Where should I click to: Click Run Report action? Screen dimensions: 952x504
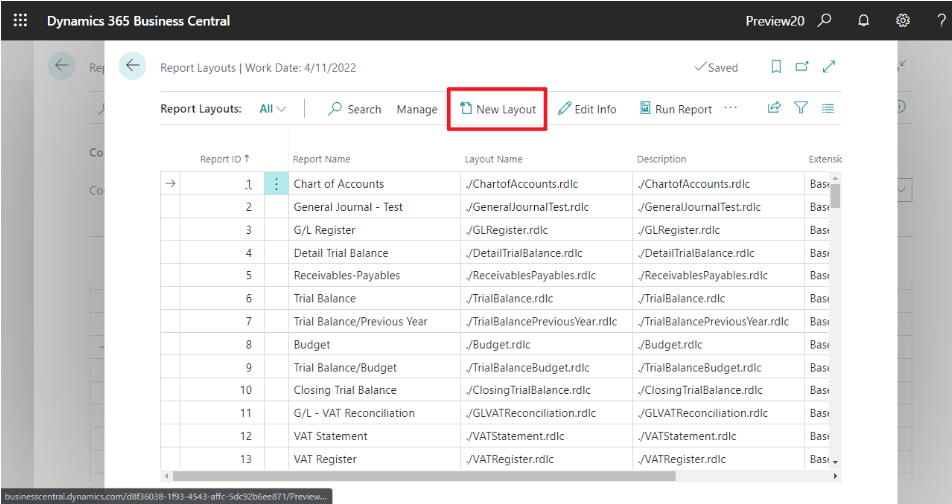click(x=675, y=109)
